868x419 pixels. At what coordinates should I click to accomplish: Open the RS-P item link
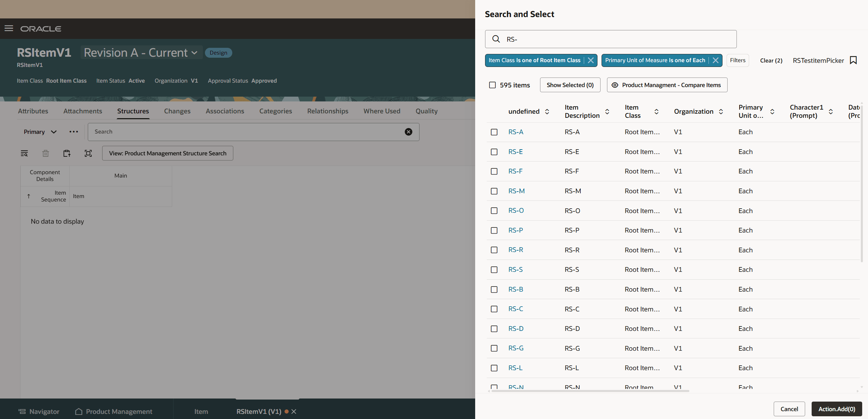(515, 231)
